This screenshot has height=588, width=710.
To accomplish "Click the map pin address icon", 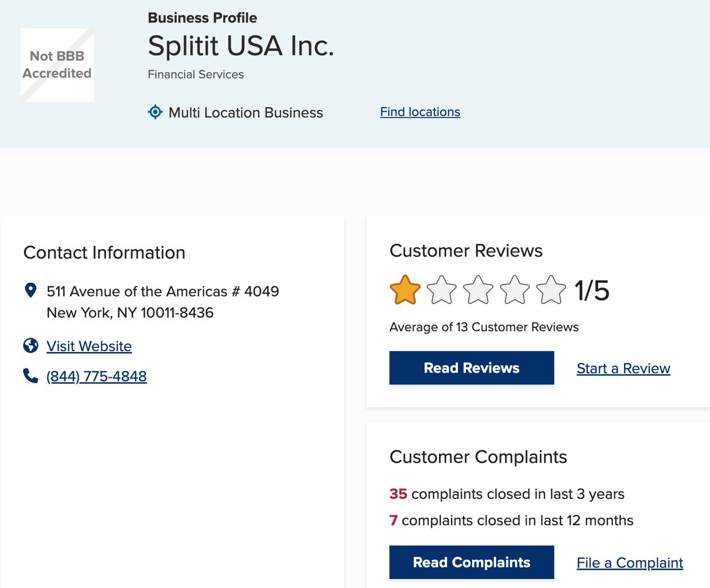I will coord(30,291).
